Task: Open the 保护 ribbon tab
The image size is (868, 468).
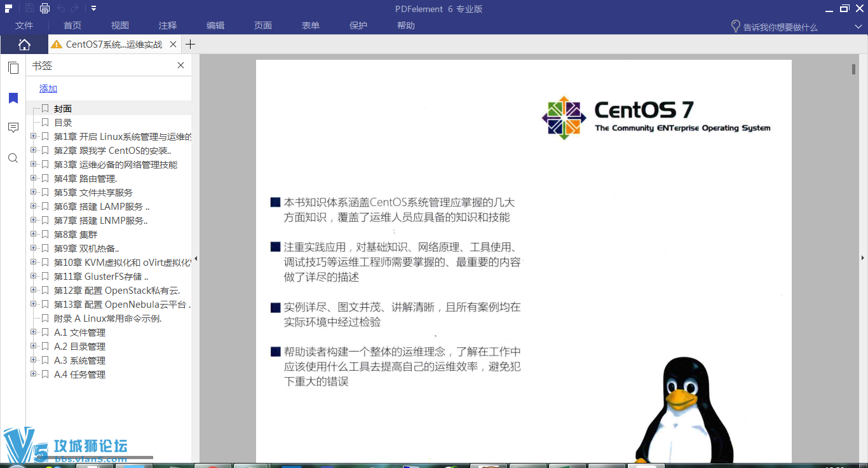Action: [358, 25]
